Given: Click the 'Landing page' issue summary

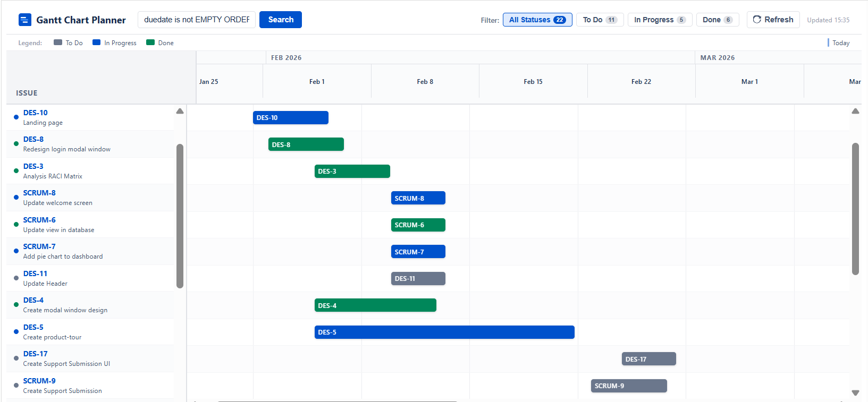Looking at the screenshot, I should 43,123.
